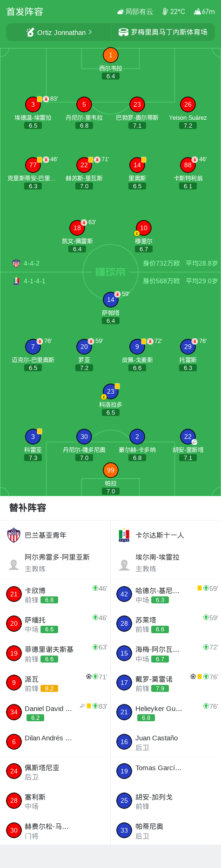Tap substitute 卡欣博 number 21 circle
This screenshot has height=868, width=221.
[x=14, y=594]
